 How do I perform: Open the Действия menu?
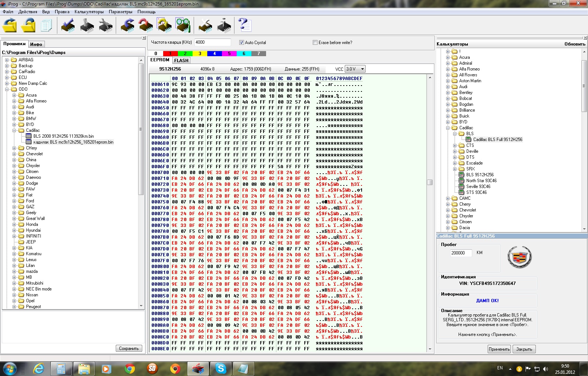tap(28, 12)
